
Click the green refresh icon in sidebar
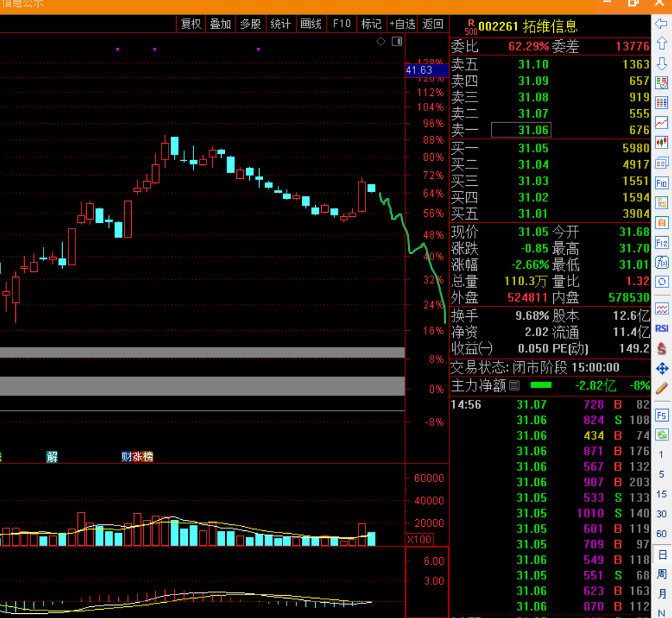tap(661, 434)
